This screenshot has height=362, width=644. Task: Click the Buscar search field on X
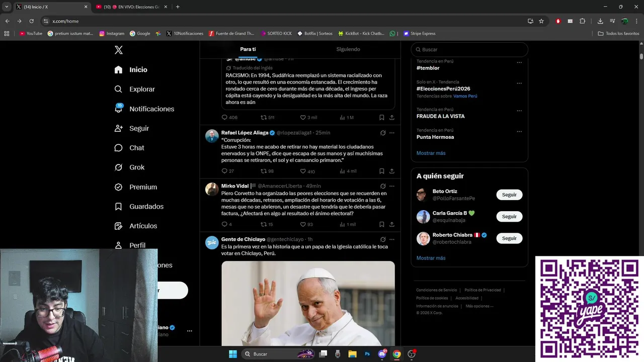point(469,49)
